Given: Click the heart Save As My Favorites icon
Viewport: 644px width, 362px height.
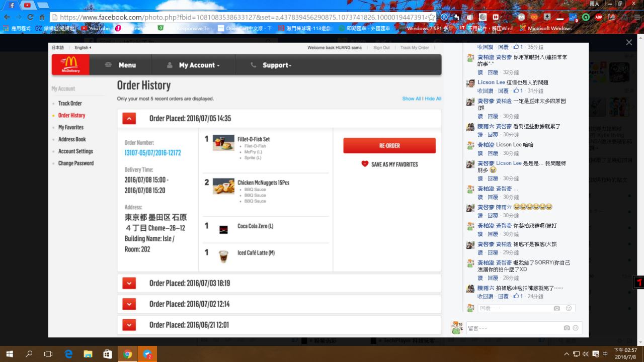Looking at the screenshot, I should [365, 164].
